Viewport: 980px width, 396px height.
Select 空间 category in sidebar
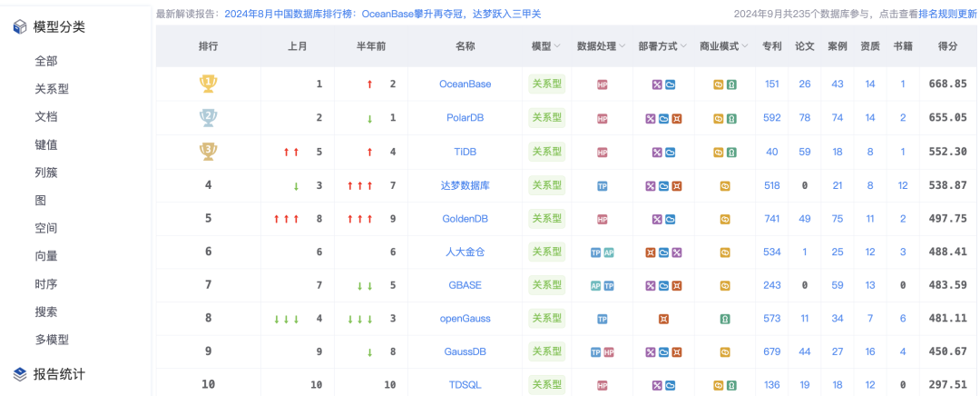pos(46,228)
